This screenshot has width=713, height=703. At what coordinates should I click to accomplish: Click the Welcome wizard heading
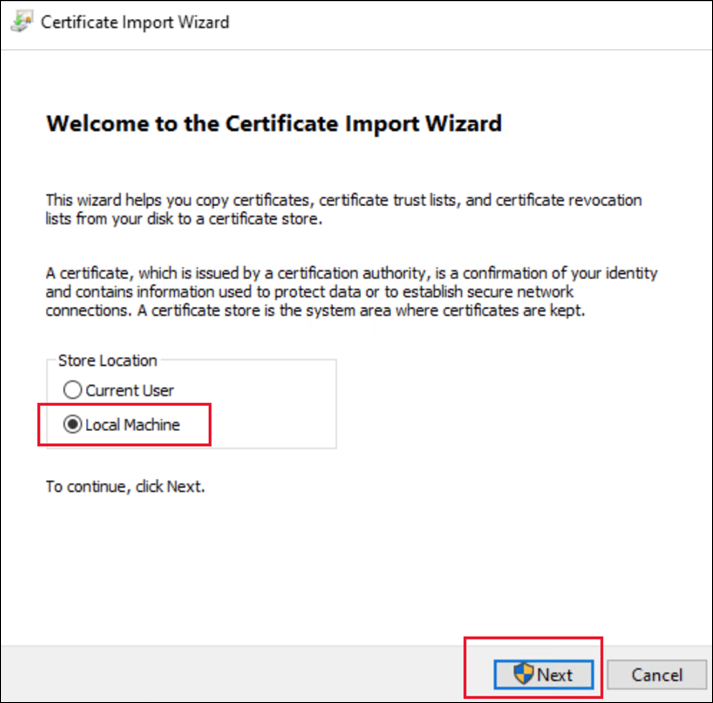click(274, 124)
